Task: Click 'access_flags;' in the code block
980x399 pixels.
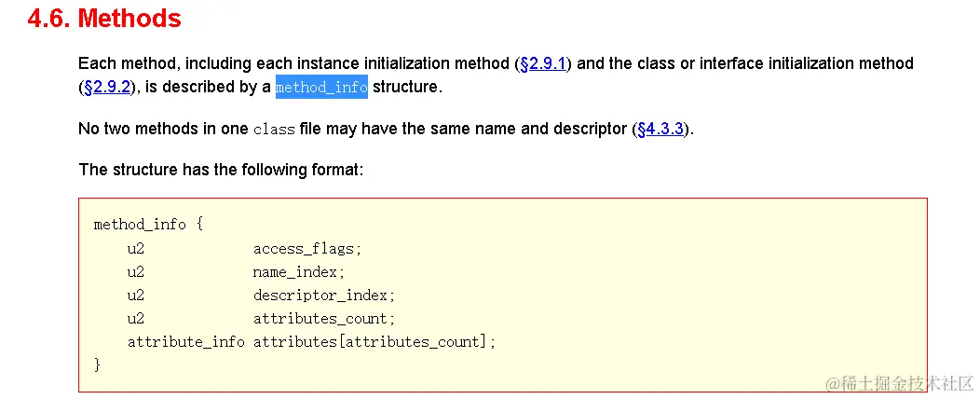Action: pyautogui.click(x=307, y=249)
